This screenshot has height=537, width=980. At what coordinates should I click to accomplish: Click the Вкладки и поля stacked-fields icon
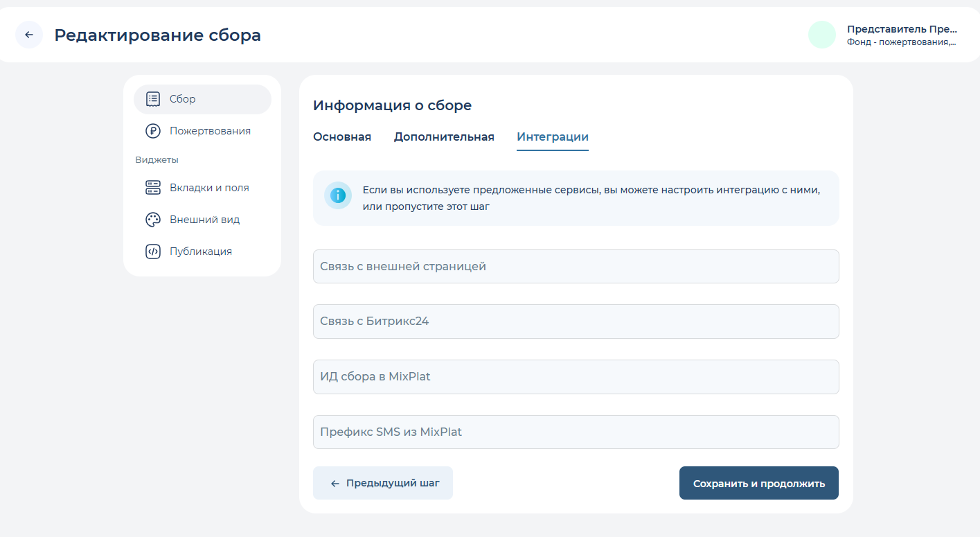pyautogui.click(x=153, y=188)
